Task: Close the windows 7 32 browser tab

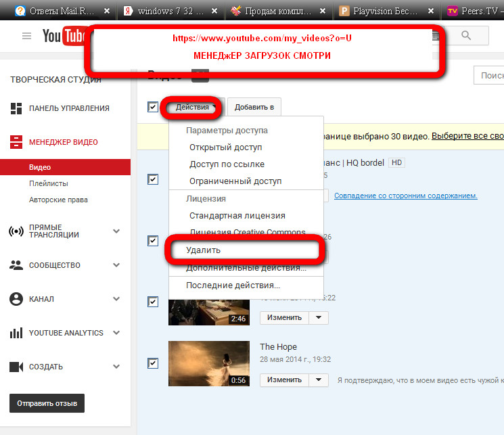Action: click(214, 12)
